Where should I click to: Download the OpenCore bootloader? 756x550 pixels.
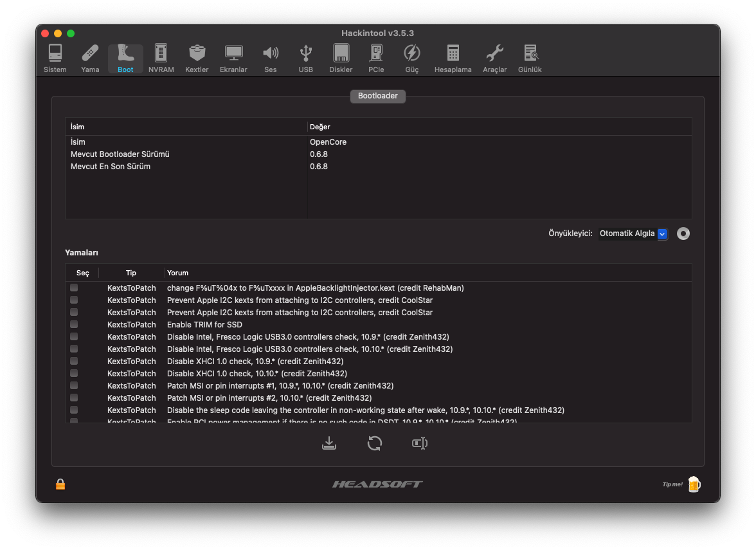329,443
